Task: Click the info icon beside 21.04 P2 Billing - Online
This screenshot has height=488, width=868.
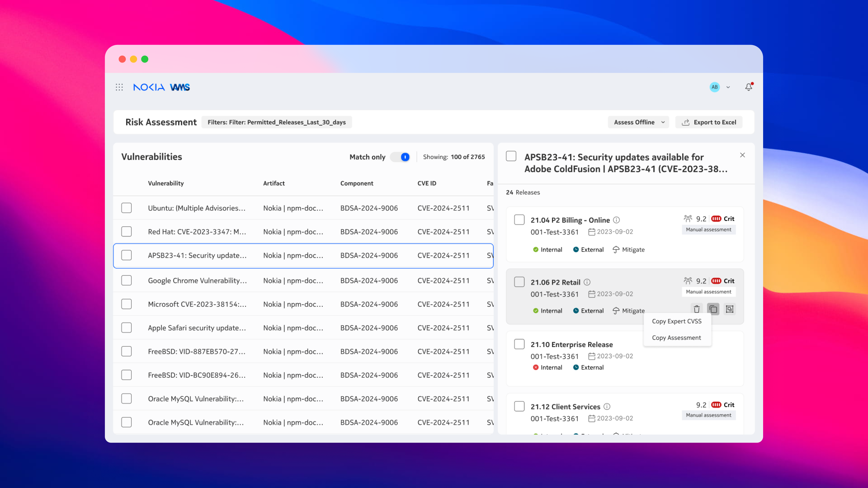Action: click(616, 220)
